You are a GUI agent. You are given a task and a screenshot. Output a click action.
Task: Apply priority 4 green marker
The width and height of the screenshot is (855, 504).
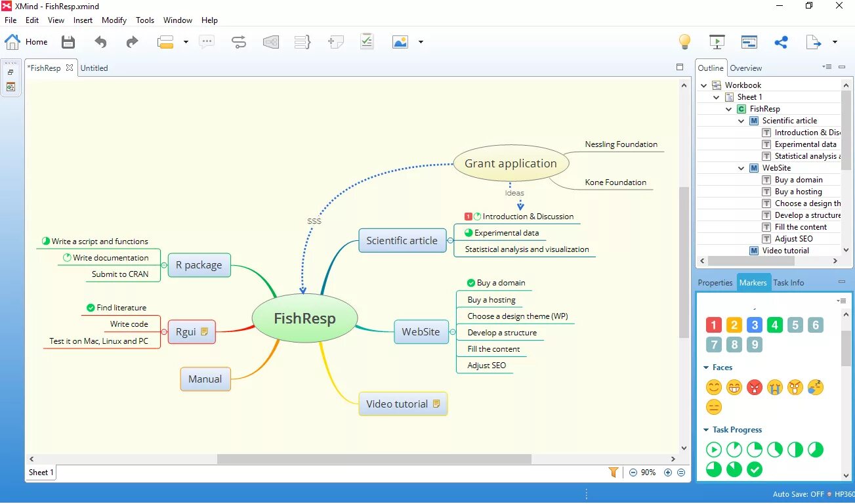[775, 325]
